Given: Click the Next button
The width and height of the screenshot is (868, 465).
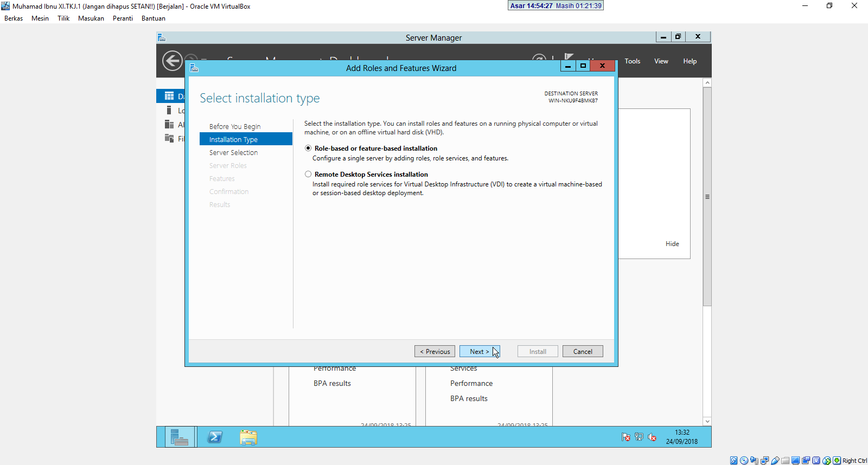Looking at the screenshot, I should 480,352.
